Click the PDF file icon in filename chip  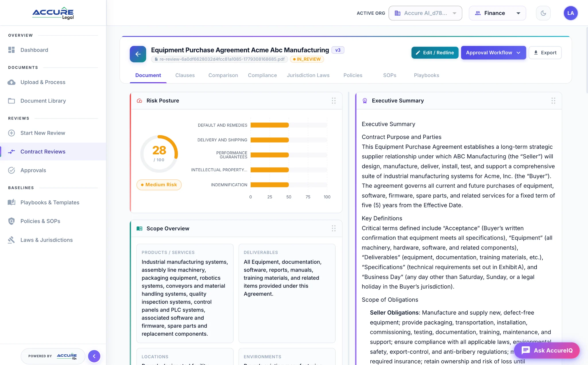tap(156, 59)
